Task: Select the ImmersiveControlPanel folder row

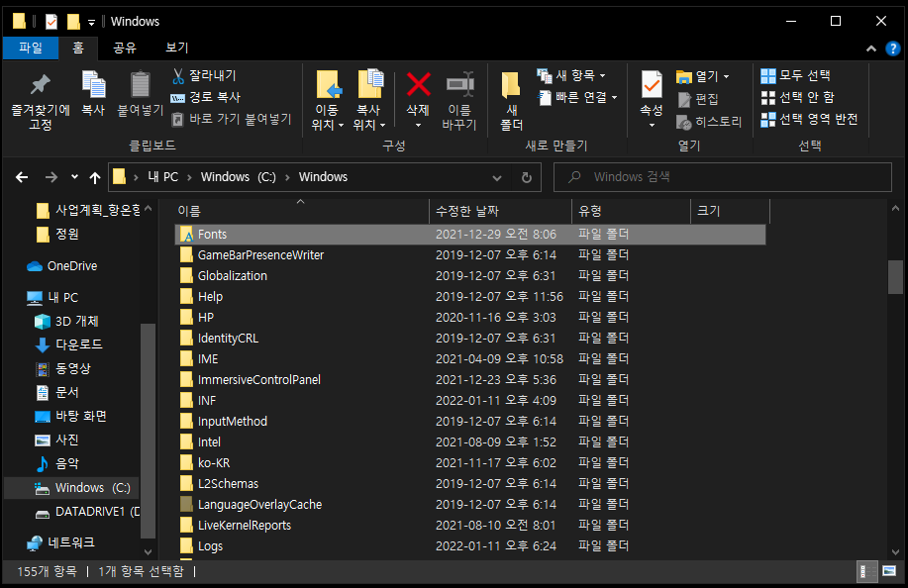Action: point(470,380)
